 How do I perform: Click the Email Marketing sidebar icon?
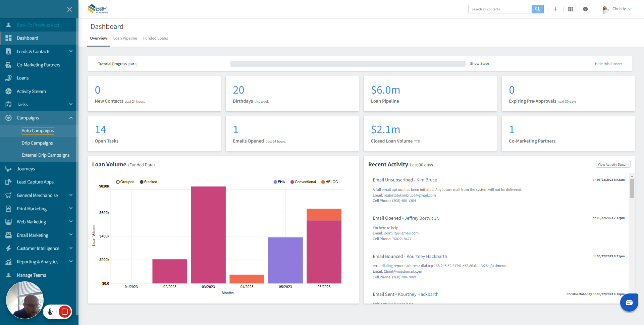[x=9, y=235]
